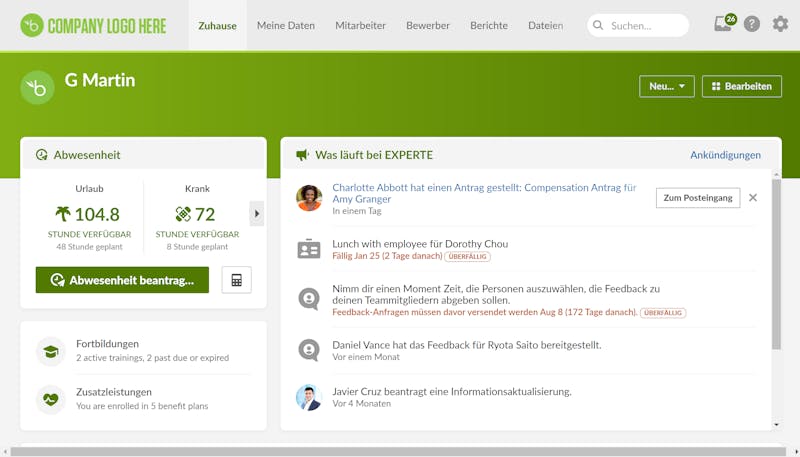Click the ID badge icon beside Lunch with employee
This screenshot has height=457, width=800.
point(309,249)
